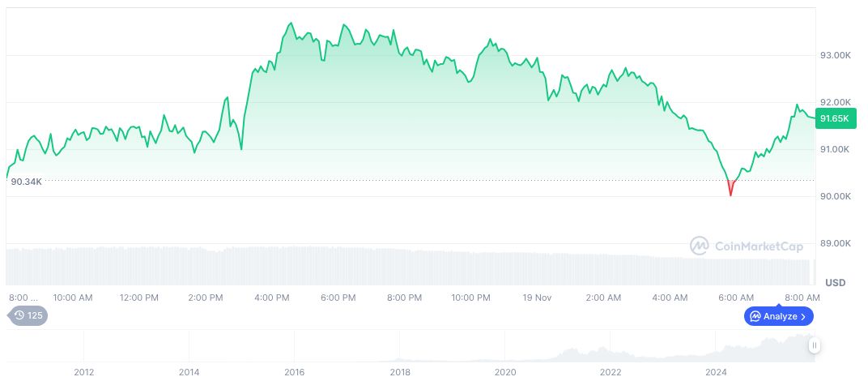Click the 93.00K price axis label
The image size is (868, 381).
[836, 55]
